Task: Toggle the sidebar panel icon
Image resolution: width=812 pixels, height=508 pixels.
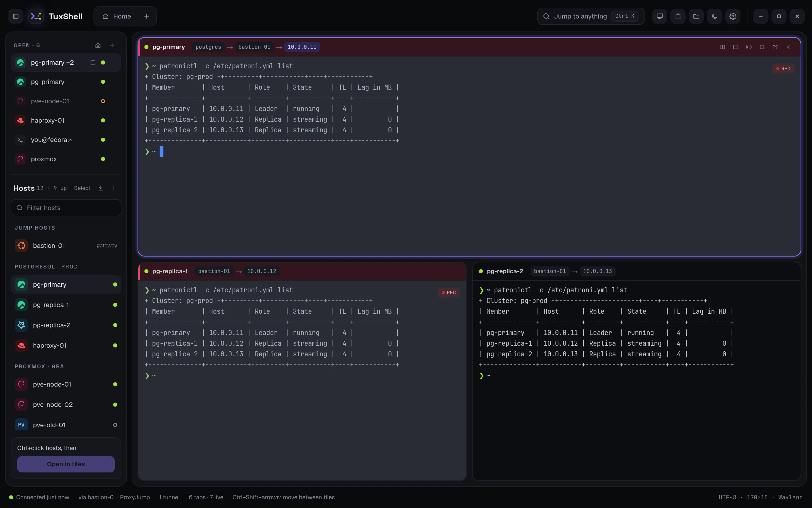Action: 16,16
